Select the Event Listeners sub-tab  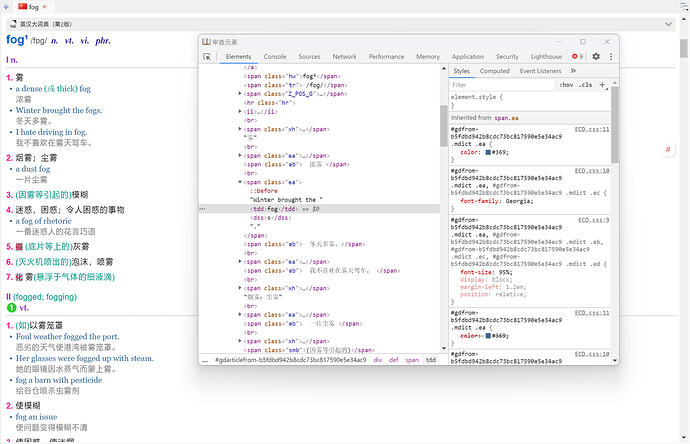540,71
